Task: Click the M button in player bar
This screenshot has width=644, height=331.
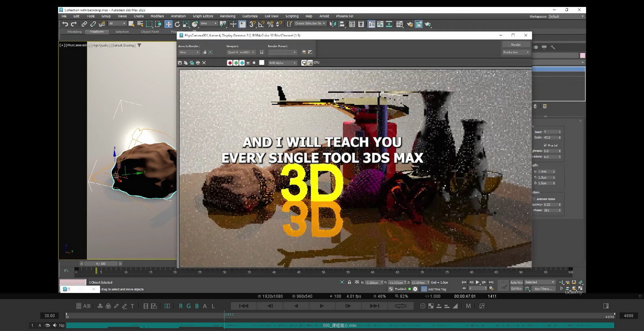Action: [468, 306]
